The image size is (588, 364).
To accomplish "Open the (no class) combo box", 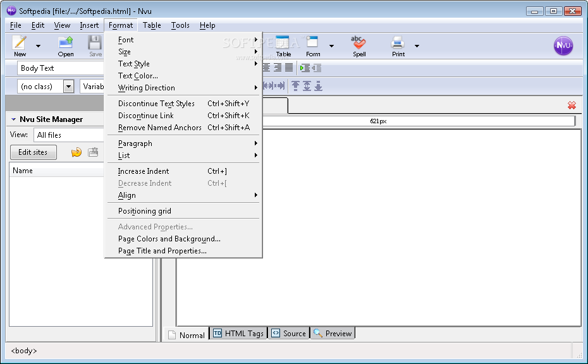I will 46,87.
